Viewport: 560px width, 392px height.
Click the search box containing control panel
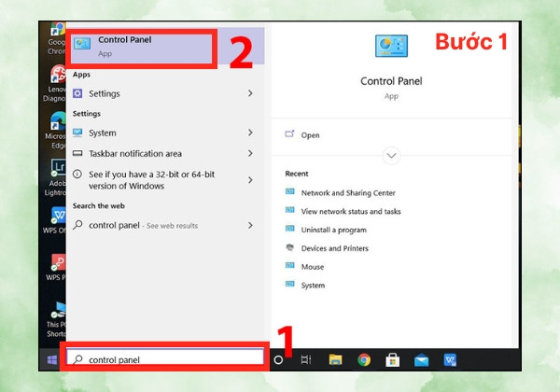(165, 357)
